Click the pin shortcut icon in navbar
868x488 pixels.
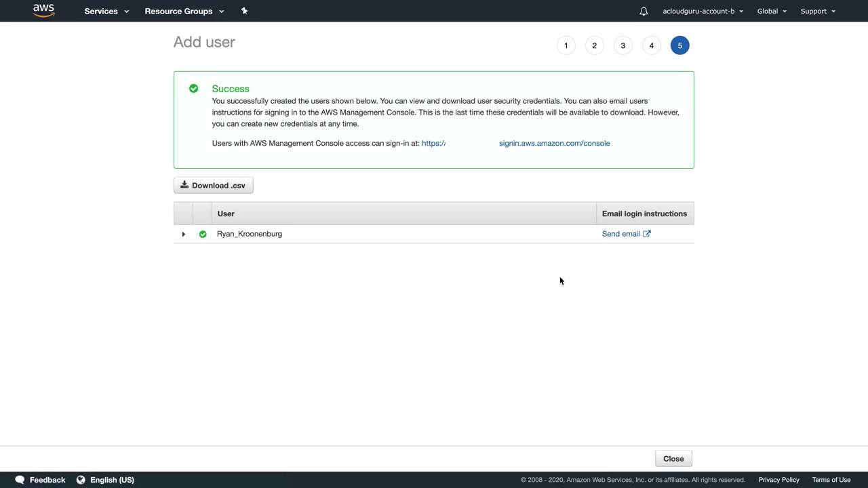[x=245, y=11]
